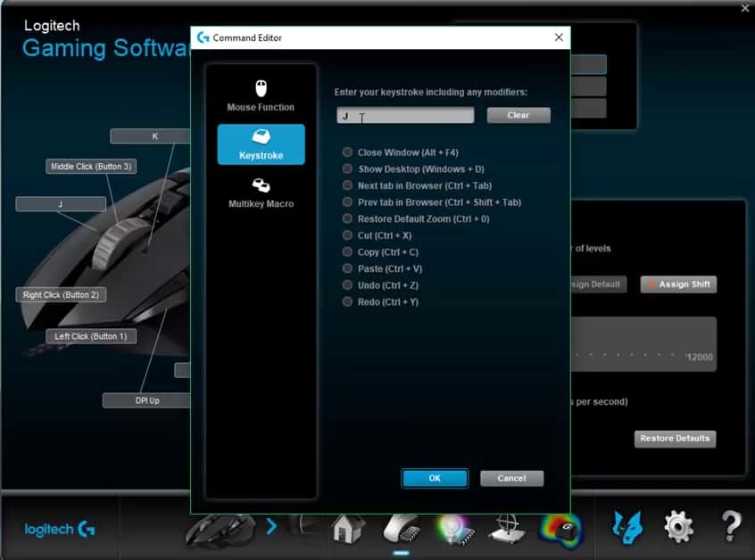This screenshot has width=755, height=560.
Task: Open the settings gear icon
Action: pos(678,527)
